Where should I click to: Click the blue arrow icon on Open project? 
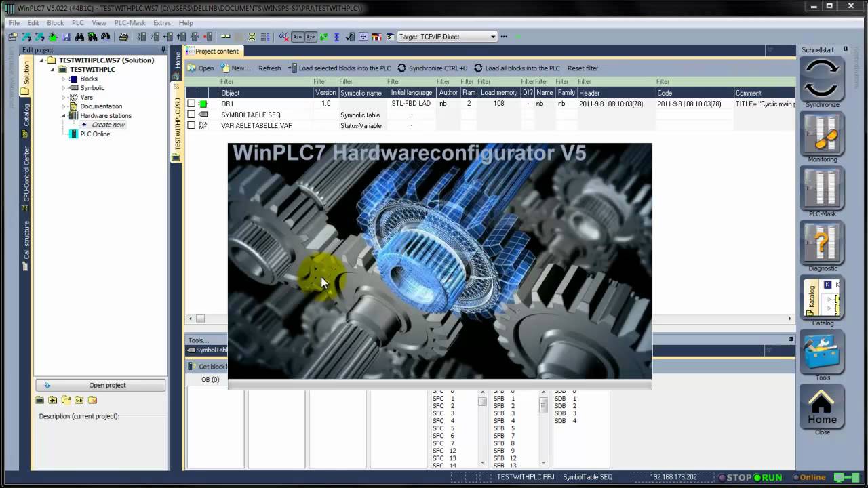tap(47, 385)
